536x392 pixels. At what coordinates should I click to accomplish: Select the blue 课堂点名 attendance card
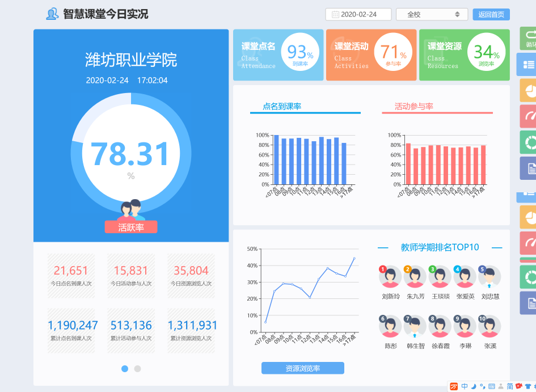pos(278,55)
